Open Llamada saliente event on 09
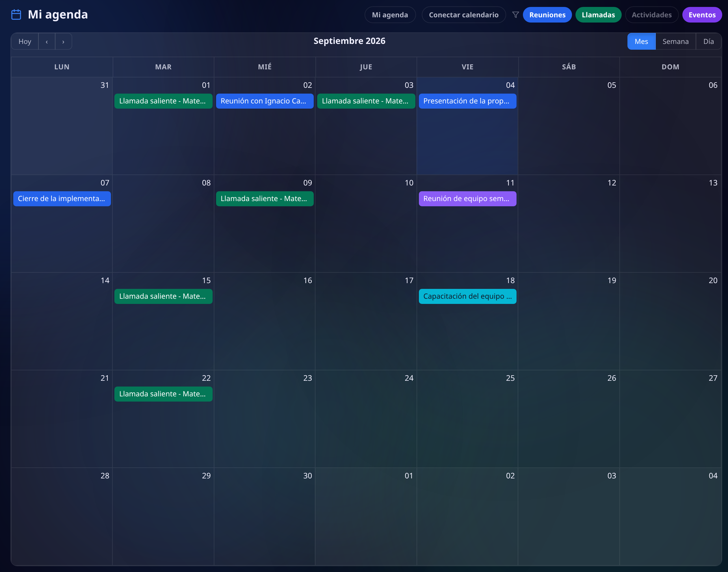 tap(265, 198)
